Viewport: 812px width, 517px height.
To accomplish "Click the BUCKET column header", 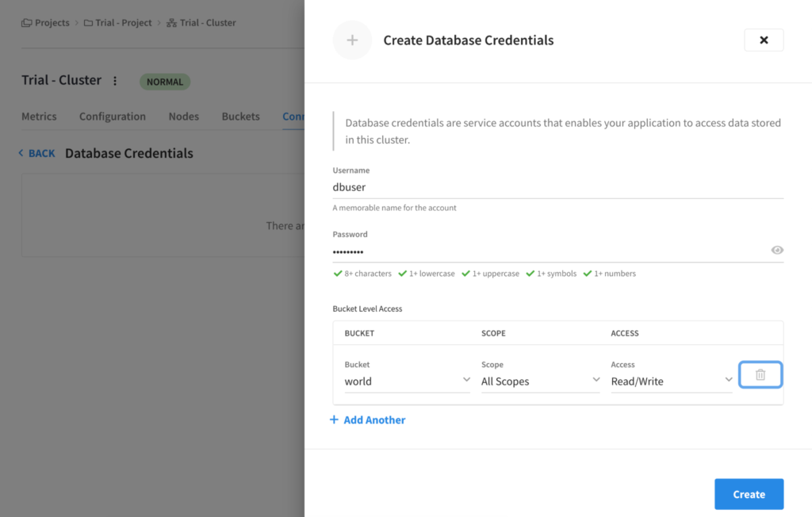I will [359, 333].
